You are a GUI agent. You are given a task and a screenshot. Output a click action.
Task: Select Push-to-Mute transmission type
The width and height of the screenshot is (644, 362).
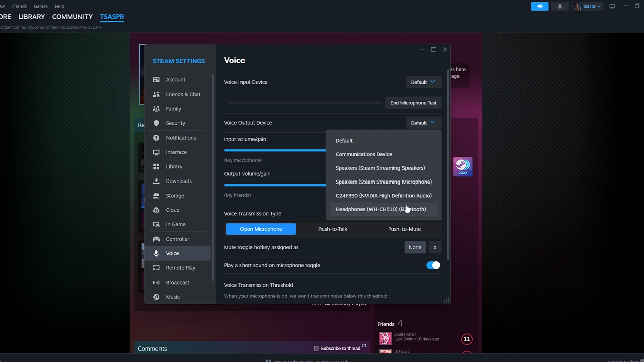pyautogui.click(x=405, y=229)
